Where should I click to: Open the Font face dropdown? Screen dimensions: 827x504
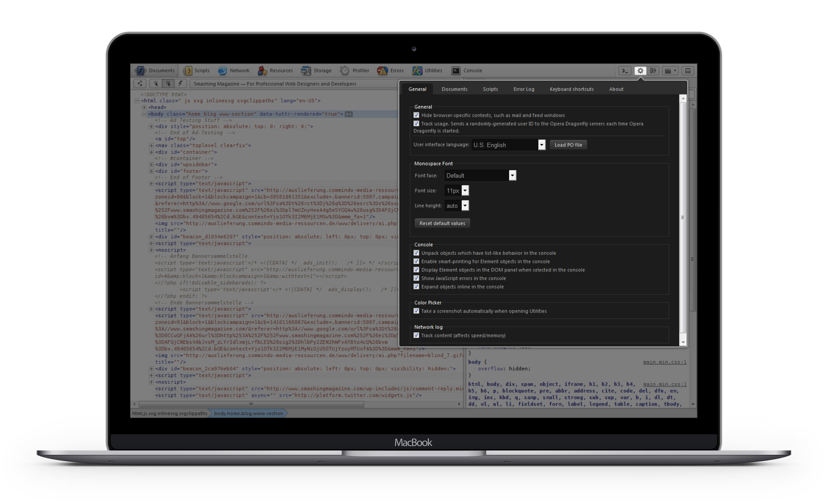480,176
